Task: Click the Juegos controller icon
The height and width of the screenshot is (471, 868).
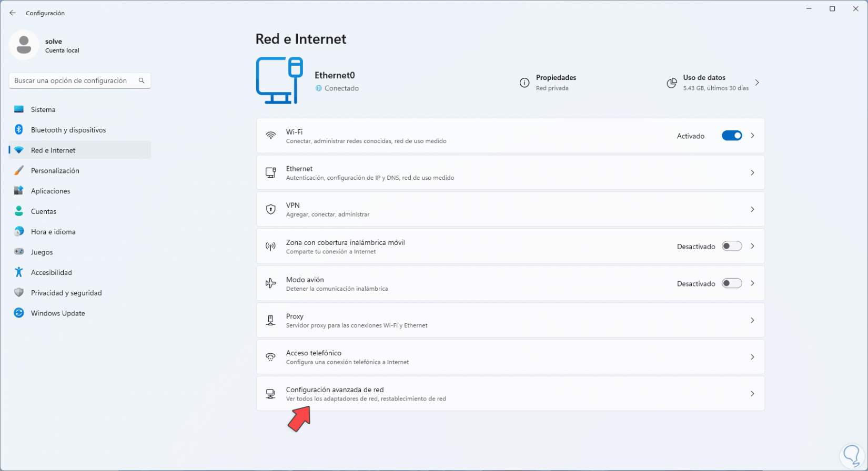Action: (19, 252)
